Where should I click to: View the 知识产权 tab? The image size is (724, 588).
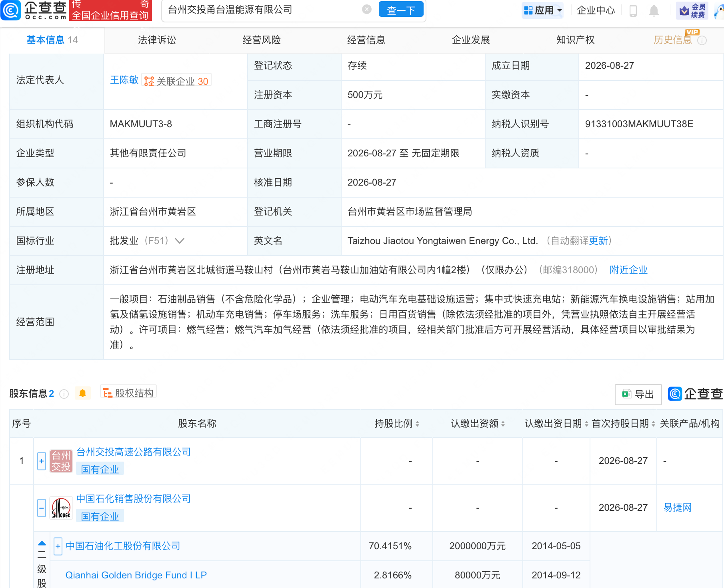(x=575, y=40)
